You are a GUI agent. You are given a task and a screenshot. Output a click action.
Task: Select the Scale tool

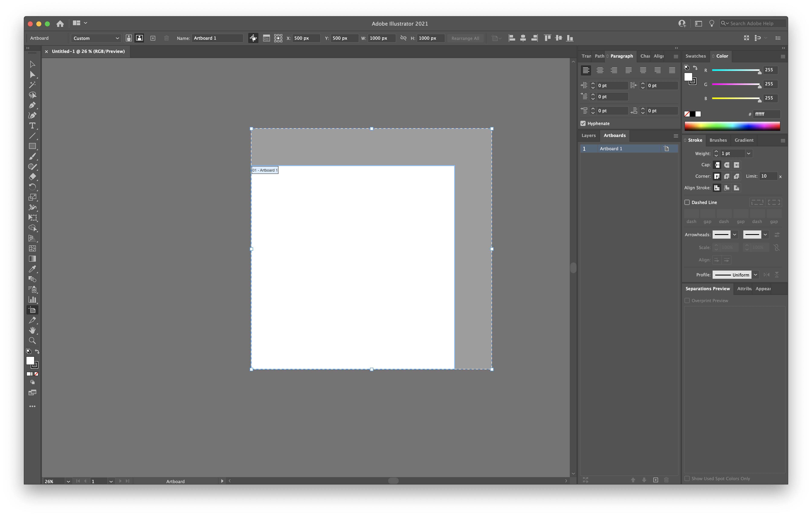32,197
